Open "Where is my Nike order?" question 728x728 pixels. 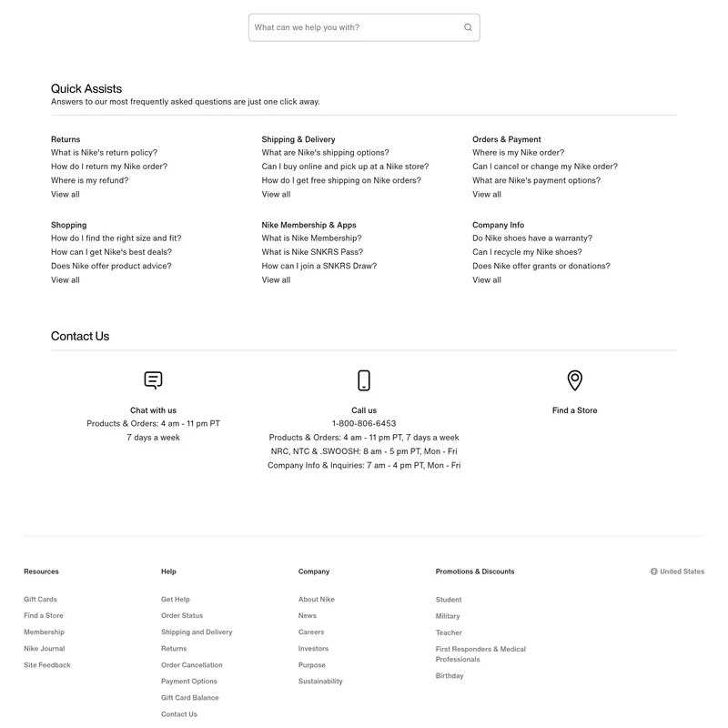518,153
